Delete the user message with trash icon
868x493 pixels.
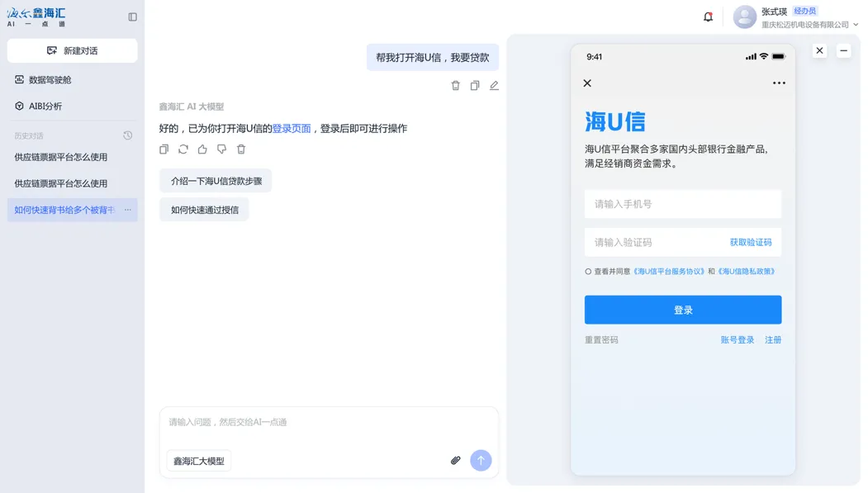[455, 85]
